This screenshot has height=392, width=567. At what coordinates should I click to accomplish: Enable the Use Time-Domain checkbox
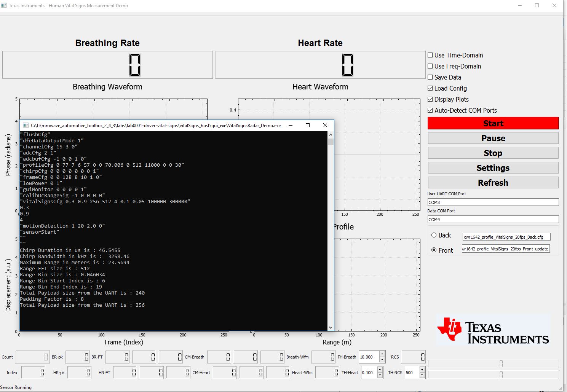430,55
